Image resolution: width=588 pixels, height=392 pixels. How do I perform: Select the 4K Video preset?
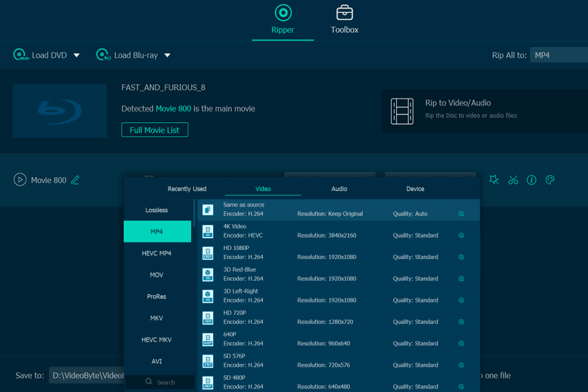pos(338,231)
